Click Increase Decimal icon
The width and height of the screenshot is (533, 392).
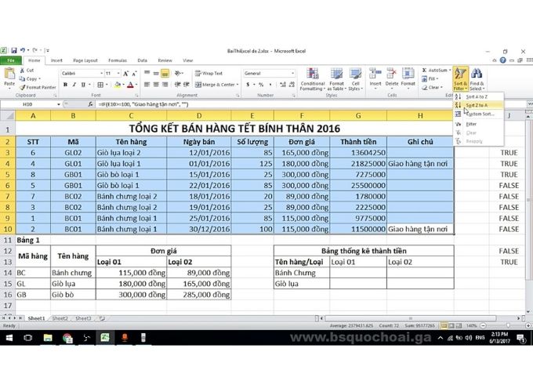tap(283, 85)
